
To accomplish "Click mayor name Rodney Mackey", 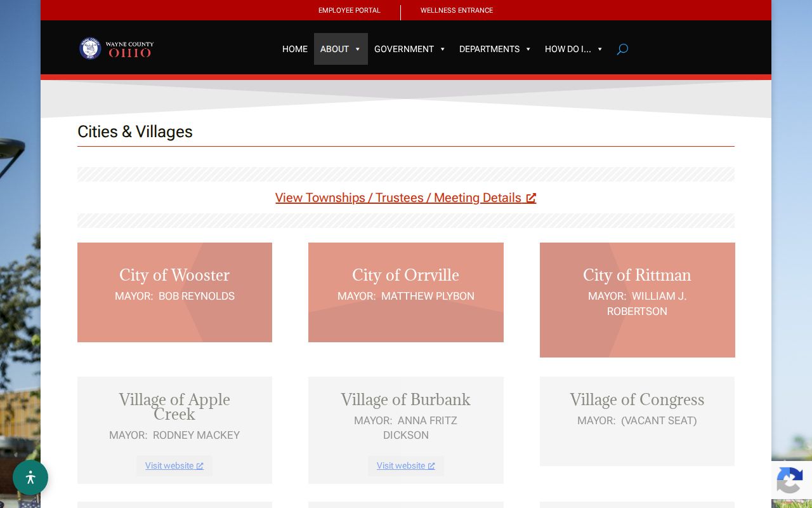I will click(x=196, y=435).
